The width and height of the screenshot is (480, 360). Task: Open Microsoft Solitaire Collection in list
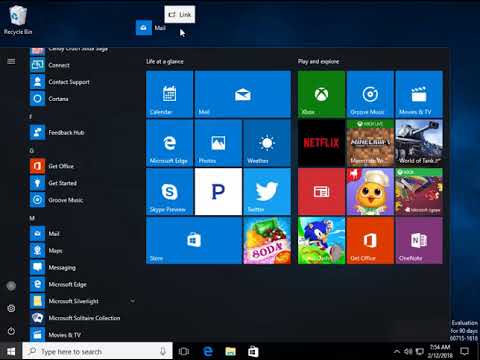click(83, 318)
